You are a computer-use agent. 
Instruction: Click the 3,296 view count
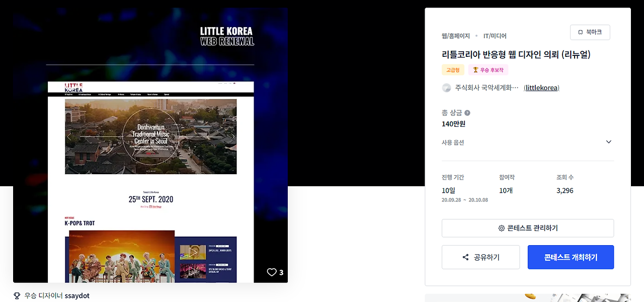coord(565,190)
